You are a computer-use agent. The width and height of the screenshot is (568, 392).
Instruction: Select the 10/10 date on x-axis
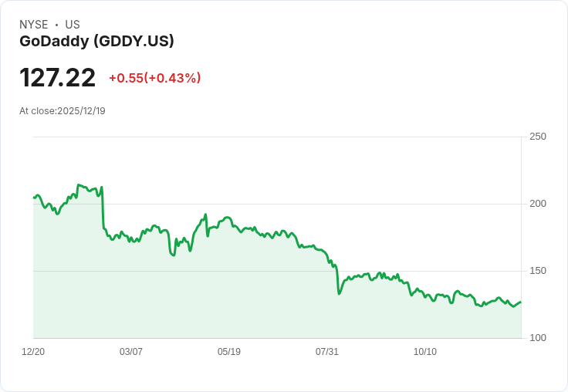[x=425, y=352]
